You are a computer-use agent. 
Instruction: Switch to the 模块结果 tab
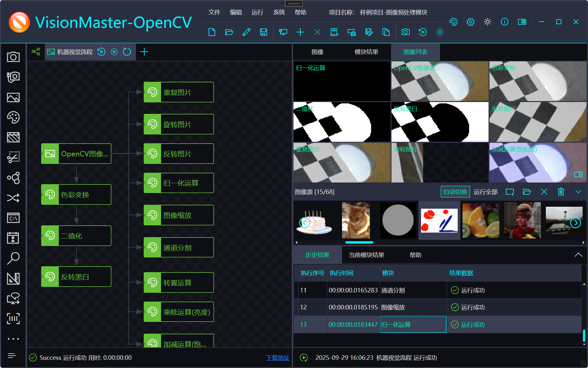367,52
